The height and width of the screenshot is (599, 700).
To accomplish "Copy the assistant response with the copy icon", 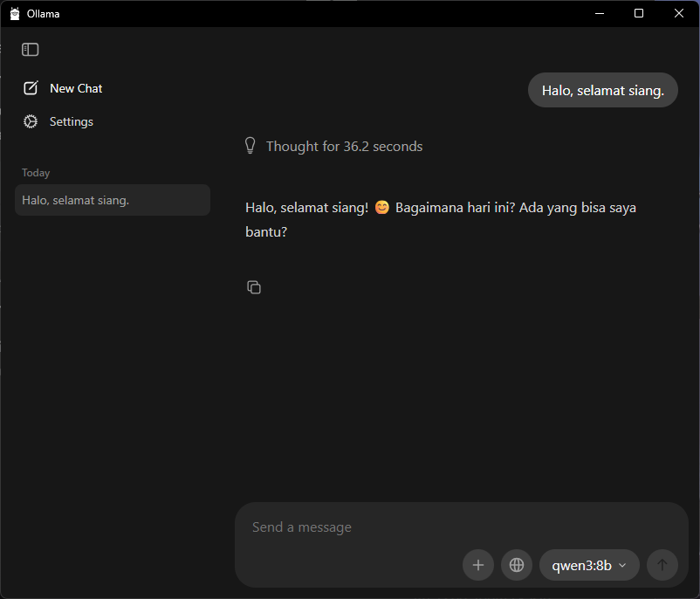I will click(254, 287).
